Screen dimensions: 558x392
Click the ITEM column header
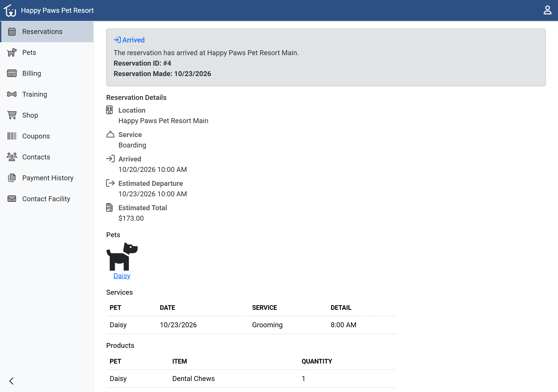pyautogui.click(x=180, y=361)
